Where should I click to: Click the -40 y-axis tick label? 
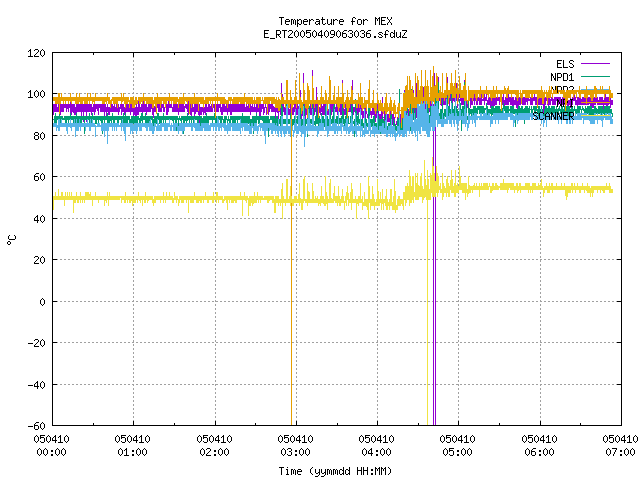[36, 385]
